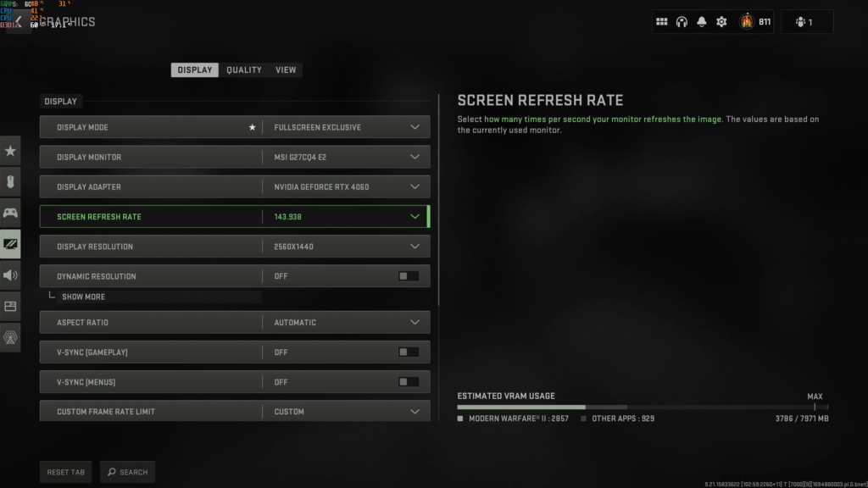The height and width of the screenshot is (488, 868).
Task: Open the notifications bell icon
Action: click(701, 21)
